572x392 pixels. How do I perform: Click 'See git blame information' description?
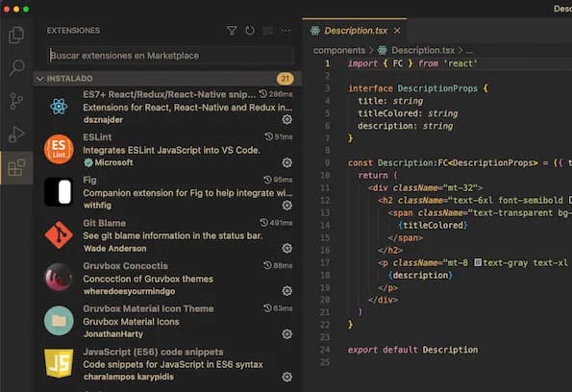pos(172,236)
